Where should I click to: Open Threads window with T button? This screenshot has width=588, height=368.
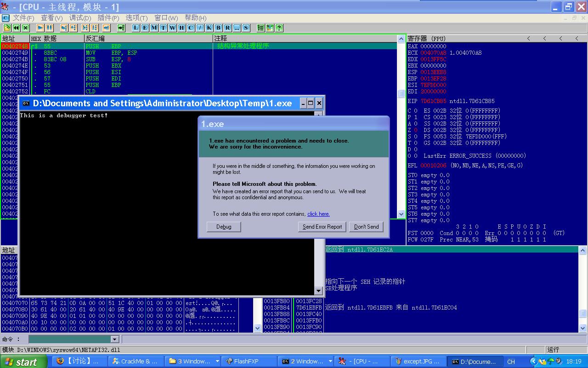(163, 28)
